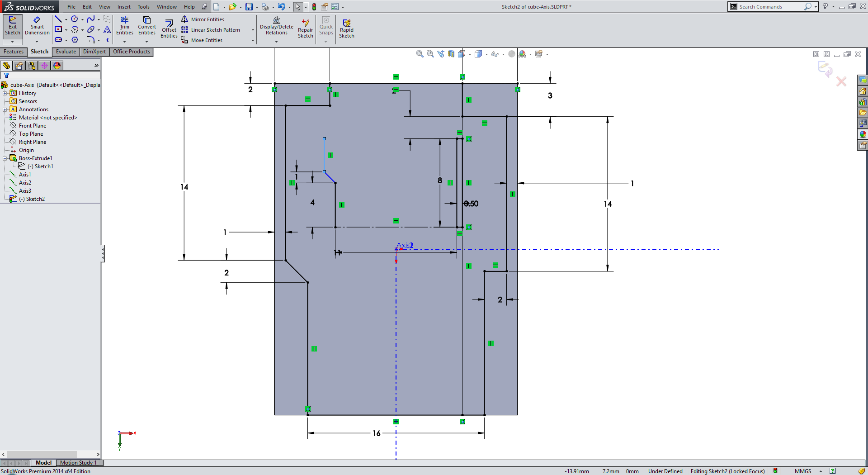The height and width of the screenshot is (475, 868).
Task: Select the Polygon sketch tool
Action: click(x=75, y=40)
